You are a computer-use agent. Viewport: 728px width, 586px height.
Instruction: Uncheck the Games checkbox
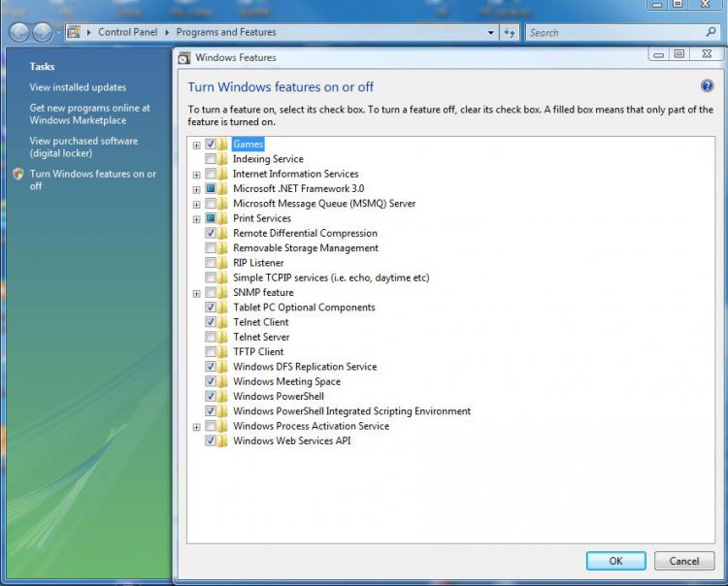(211, 144)
